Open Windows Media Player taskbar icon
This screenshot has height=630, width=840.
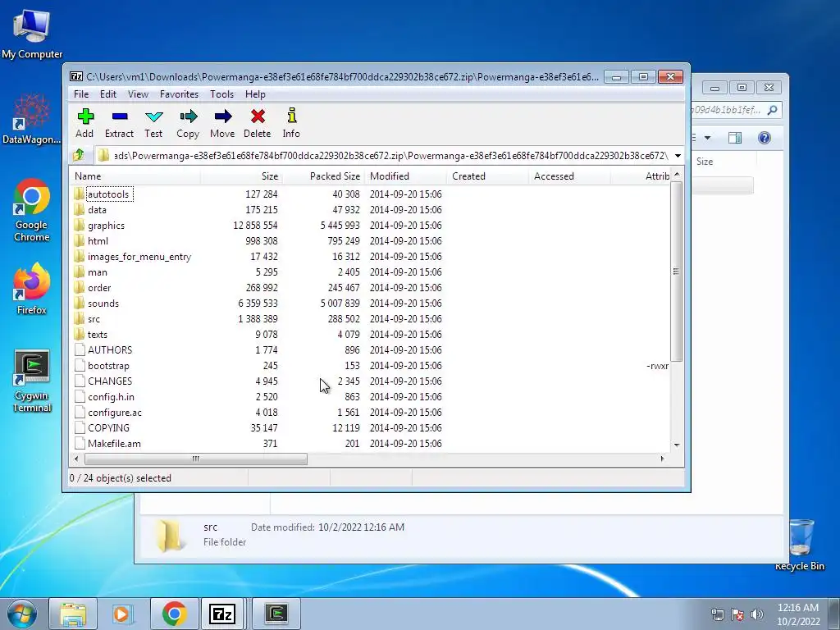click(122, 614)
